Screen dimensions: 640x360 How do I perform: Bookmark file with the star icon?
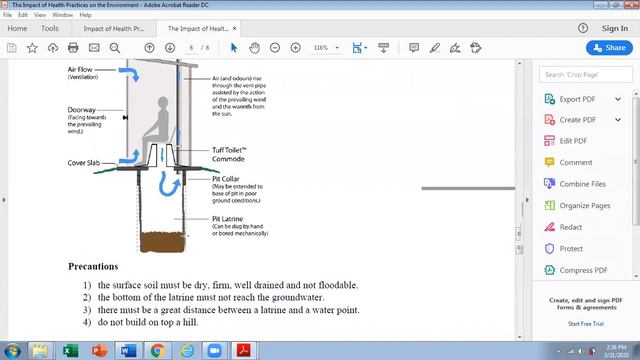point(32,48)
